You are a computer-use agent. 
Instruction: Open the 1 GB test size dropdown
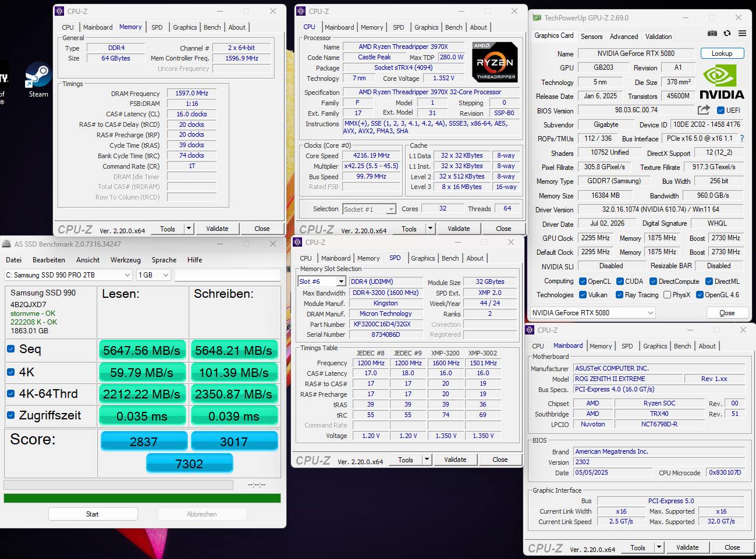[154, 275]
